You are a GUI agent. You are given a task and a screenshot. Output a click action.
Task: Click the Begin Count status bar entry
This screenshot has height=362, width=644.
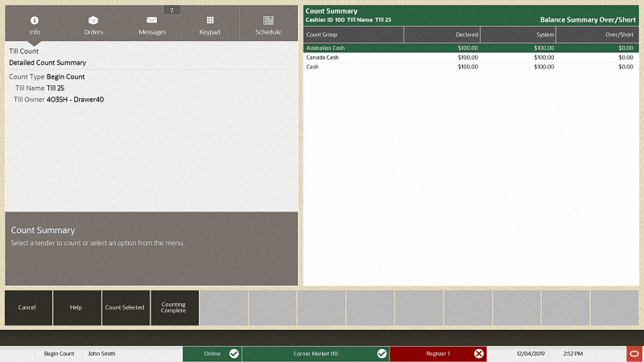tap(59, 353)
